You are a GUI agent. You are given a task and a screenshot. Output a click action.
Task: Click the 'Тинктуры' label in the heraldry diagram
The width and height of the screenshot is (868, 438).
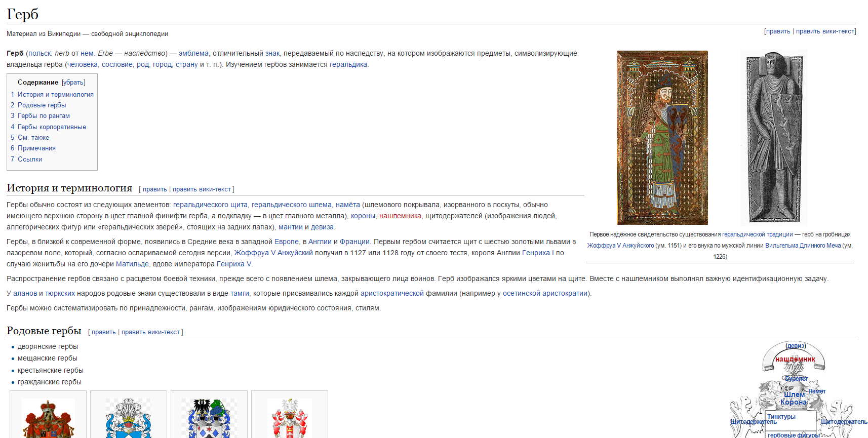tap(781, 417)
